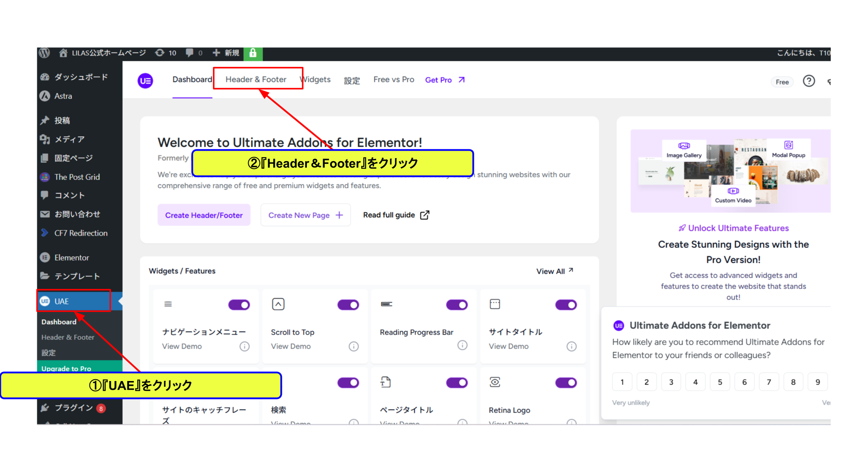Click info icon on サイトタイトル card
This screenshot has height=473, width=868.
tap(572, 346)
